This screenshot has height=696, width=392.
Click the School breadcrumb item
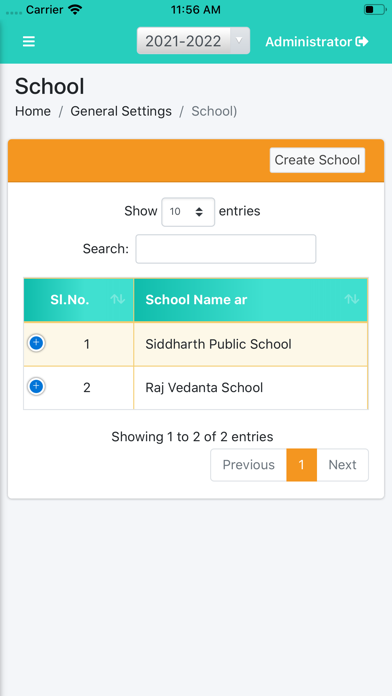pos(214,111)
